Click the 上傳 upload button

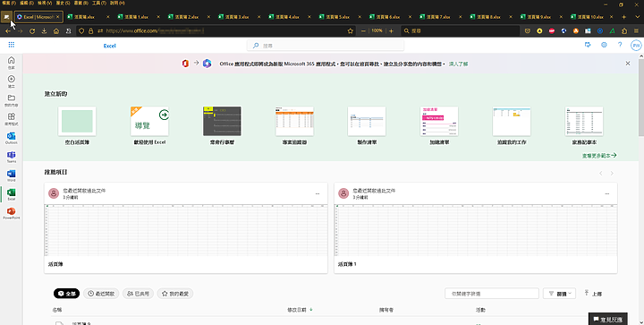click(x=593, y=294)
